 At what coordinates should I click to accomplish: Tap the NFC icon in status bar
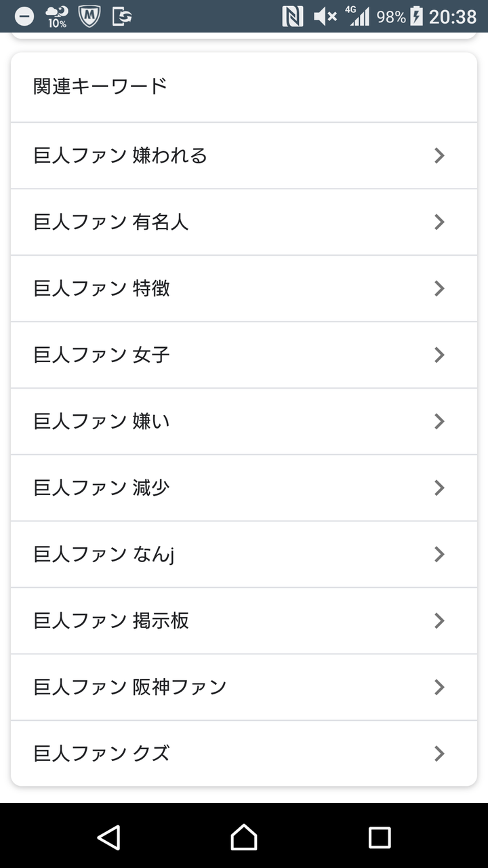[x=292, y=16]
